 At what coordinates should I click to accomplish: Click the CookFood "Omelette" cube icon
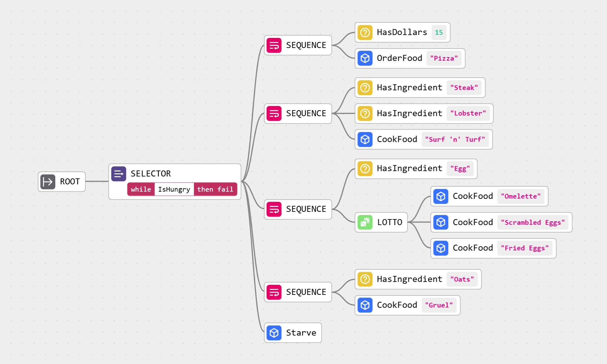441,196
